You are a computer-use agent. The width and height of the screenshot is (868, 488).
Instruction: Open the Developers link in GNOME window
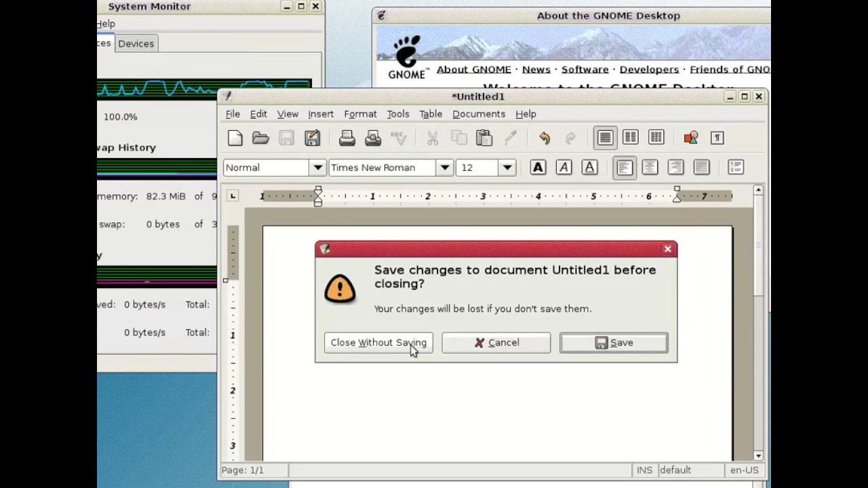649,69
